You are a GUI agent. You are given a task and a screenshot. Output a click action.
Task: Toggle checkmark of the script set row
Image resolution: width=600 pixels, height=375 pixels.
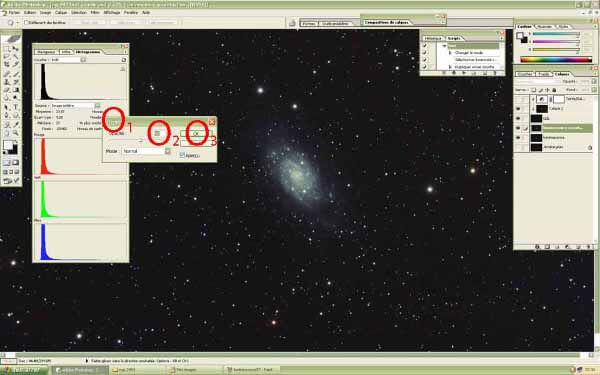pos(424,46)
